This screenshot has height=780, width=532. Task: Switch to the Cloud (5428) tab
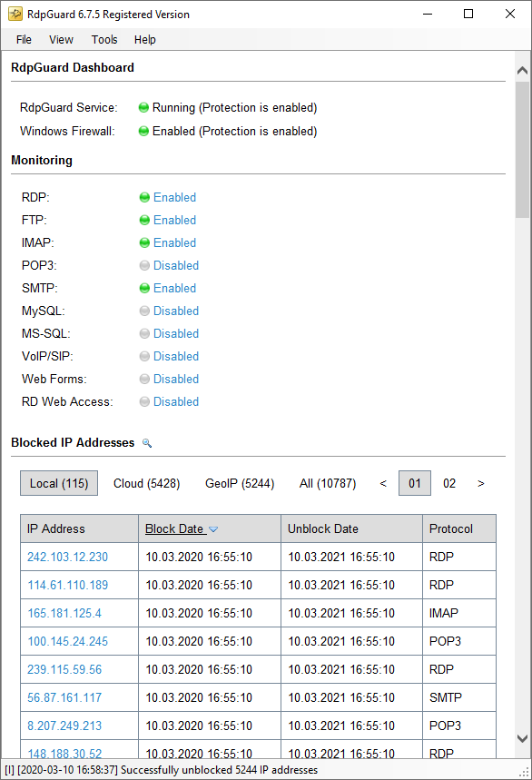147,483
